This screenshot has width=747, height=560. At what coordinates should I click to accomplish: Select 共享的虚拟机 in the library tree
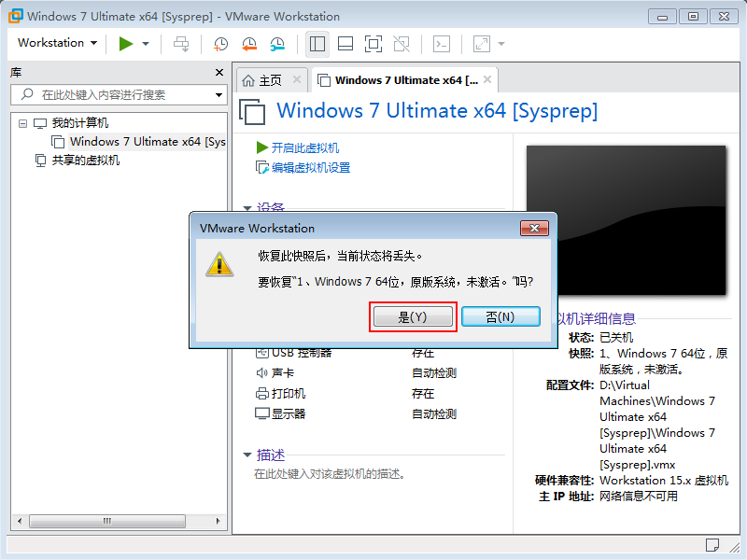coord(85,161)
